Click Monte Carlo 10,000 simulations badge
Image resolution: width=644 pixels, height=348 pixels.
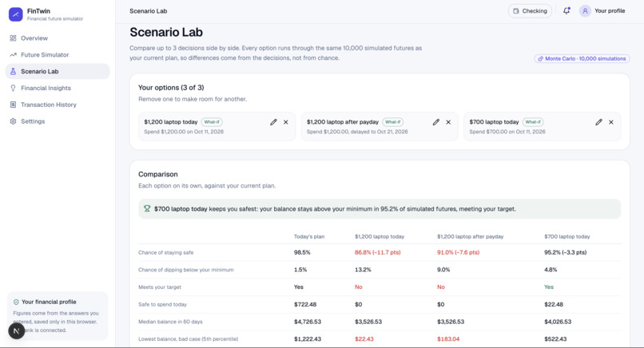[582, 59]
